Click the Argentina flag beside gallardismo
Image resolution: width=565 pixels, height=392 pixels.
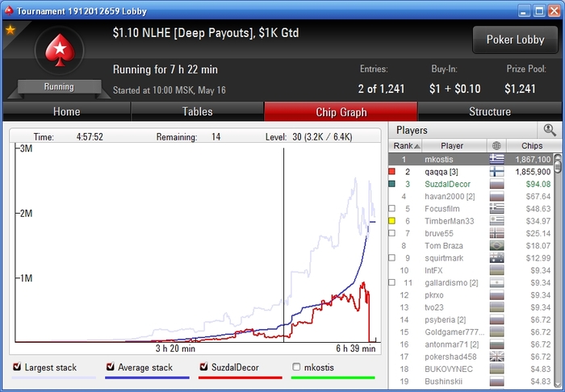496,282
